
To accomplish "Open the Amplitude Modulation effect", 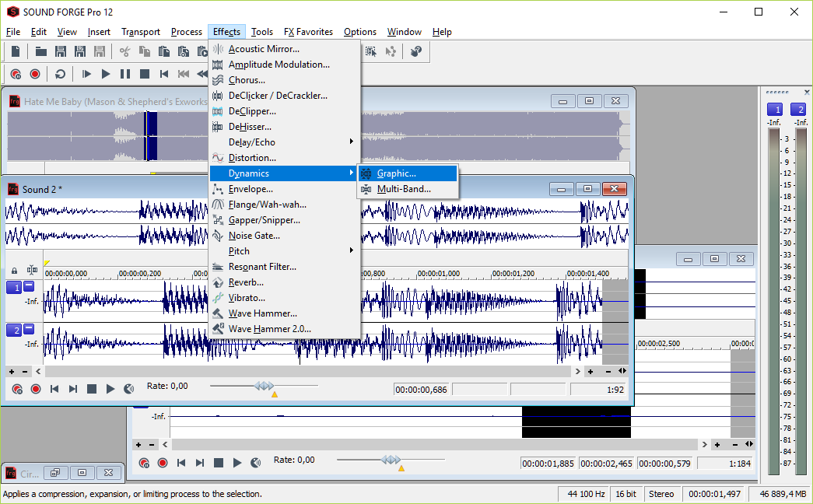I will pos(285,65).
